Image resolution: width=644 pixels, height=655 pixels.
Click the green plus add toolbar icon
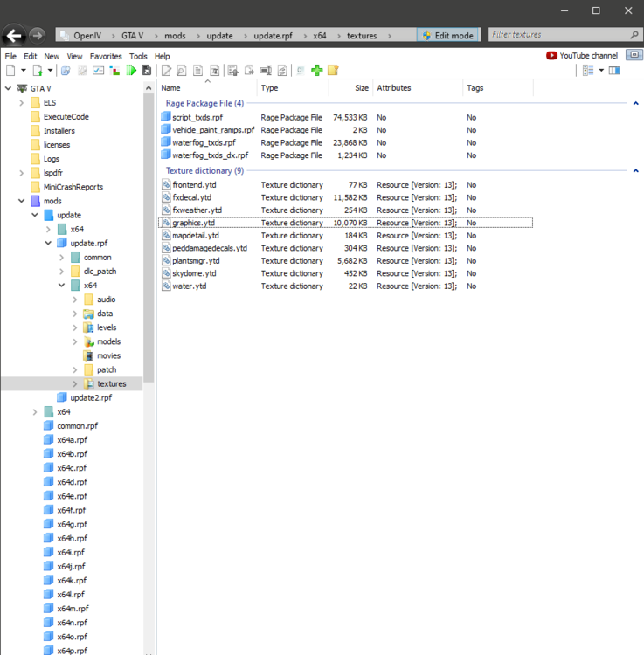click(x=317, y=70)
